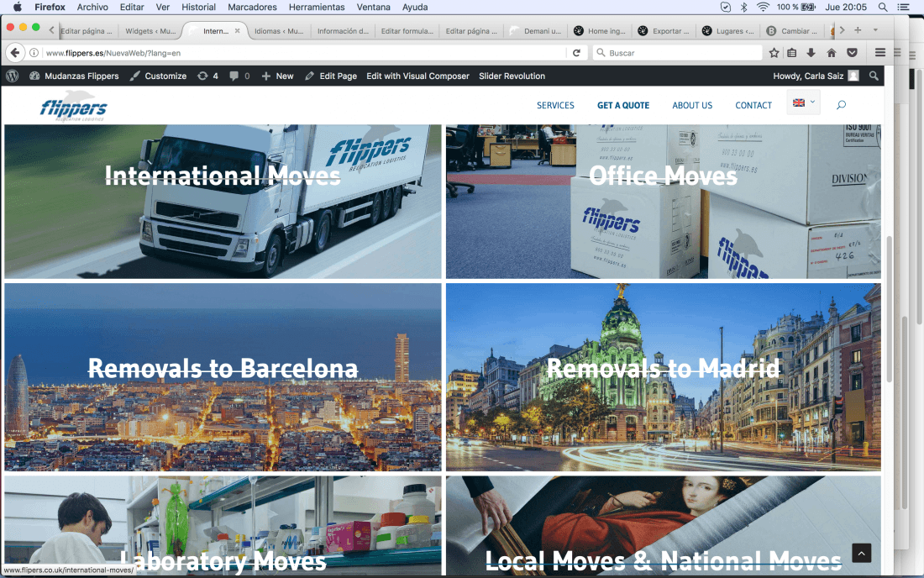Switch to the Exportar tab
Viewport: 924px width, 578px height.
click(666, 30)
